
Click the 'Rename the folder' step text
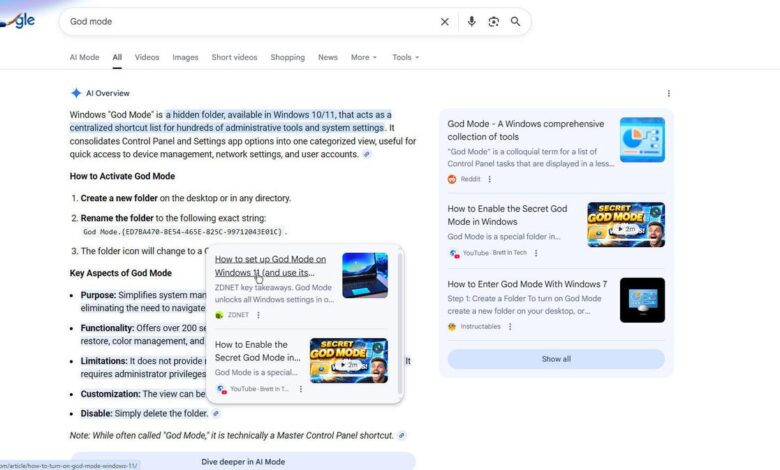[117, 218]
